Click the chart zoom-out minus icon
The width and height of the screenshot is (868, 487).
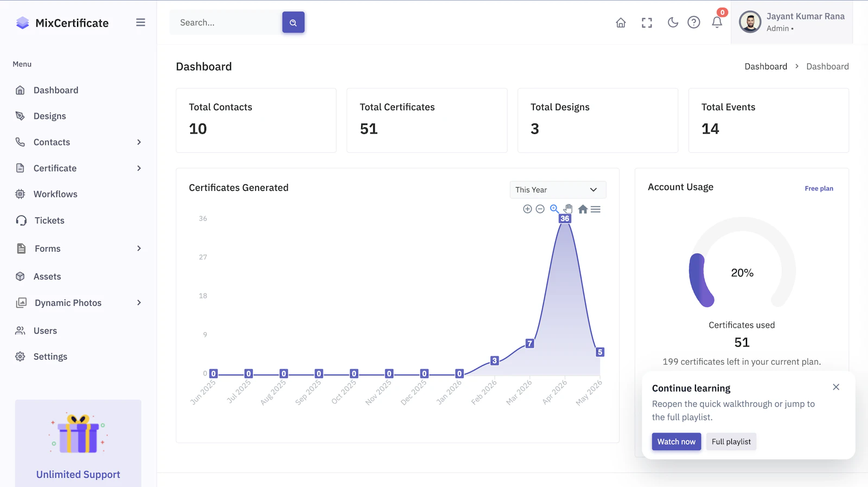point(540,209)
